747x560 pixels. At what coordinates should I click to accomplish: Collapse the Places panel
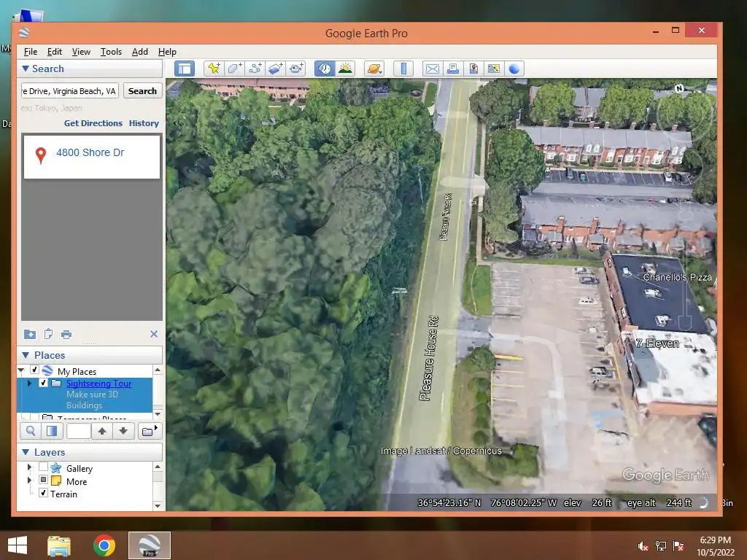pos(26,355)
